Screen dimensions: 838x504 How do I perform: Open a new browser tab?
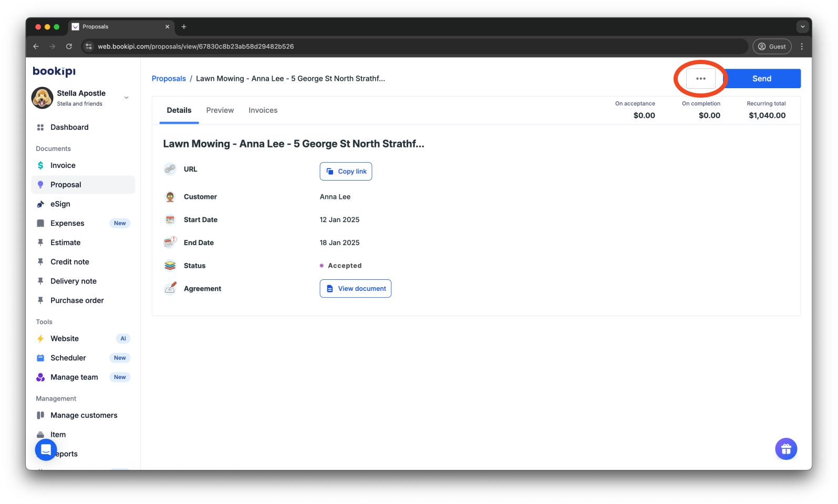click(x=184, y=27)
